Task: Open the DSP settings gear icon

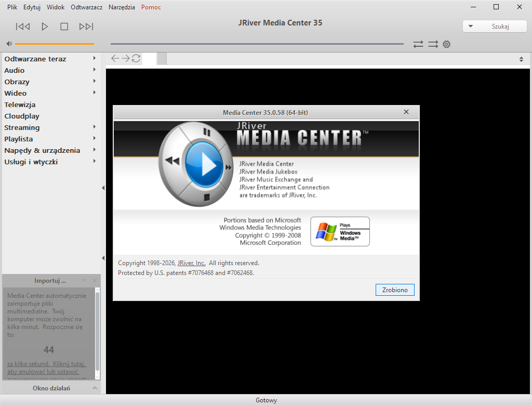Action: point(446,44)
